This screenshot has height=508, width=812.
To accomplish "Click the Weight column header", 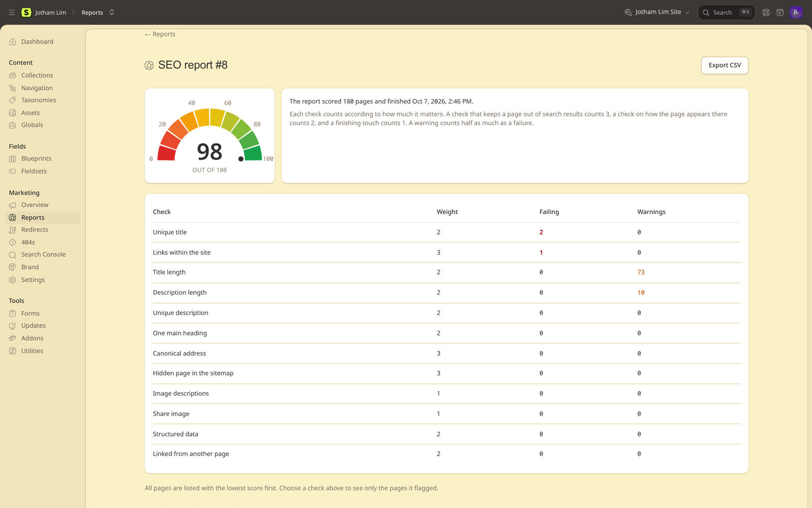I will pos(447,212).
